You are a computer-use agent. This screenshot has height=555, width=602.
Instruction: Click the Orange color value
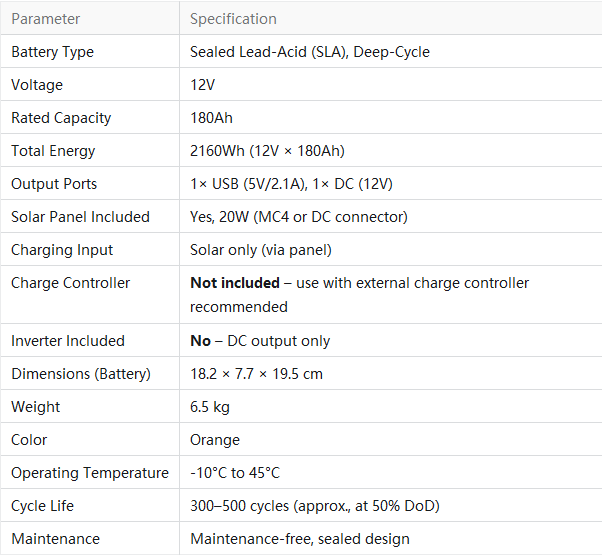[215, 440]
